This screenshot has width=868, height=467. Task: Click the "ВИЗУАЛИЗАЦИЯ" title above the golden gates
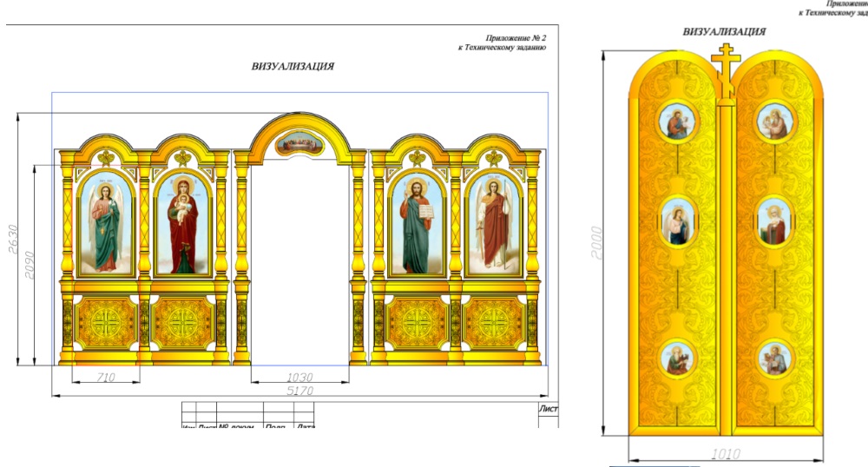click(724, 31)
